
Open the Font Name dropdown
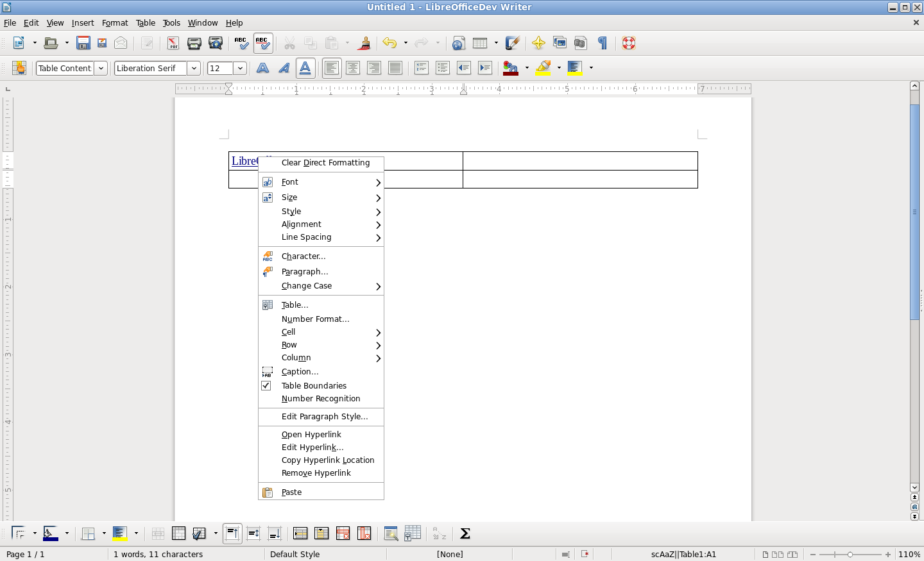coord(194,68)
